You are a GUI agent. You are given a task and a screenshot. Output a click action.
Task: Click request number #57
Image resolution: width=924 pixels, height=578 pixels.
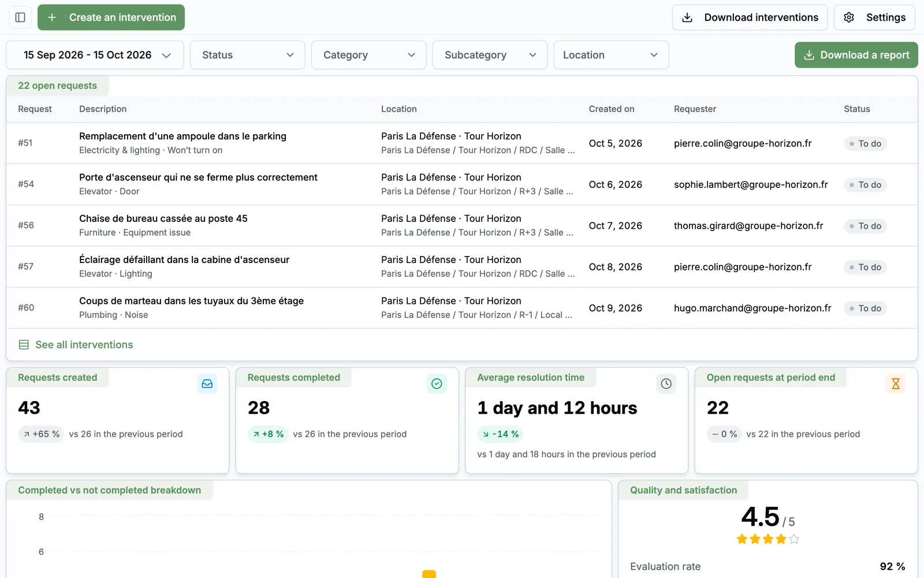26,266
